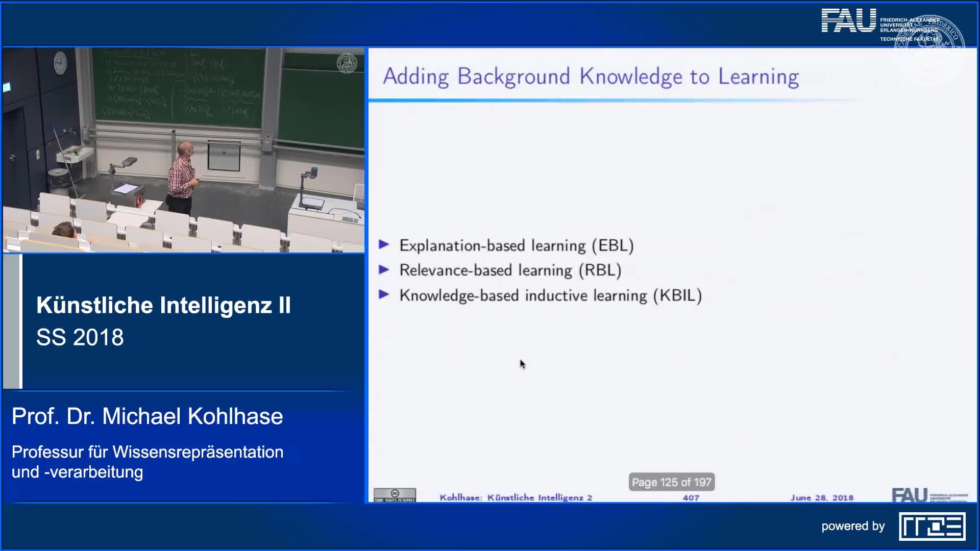Click the bullet arrow before Knowledge-based inductive learning

(384, 294)
